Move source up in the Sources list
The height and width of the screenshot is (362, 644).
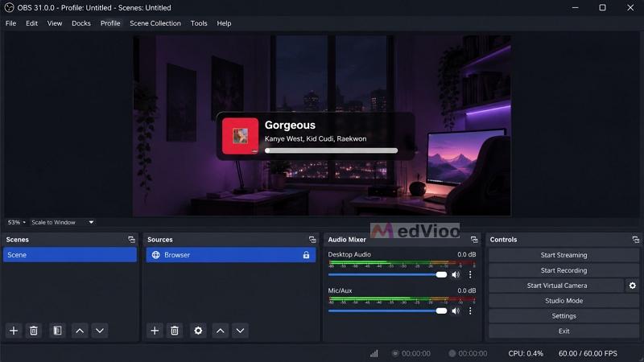tap(220, 331)
